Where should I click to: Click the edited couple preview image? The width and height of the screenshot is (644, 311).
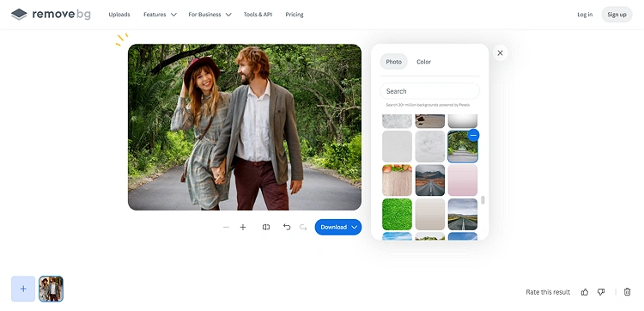pyautogui.click(x=245, y=127)
